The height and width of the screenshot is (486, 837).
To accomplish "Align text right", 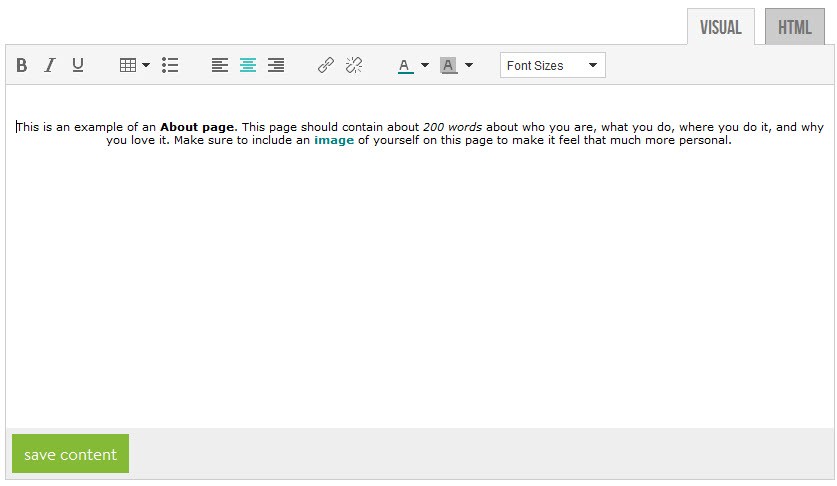I will [276, 65].
